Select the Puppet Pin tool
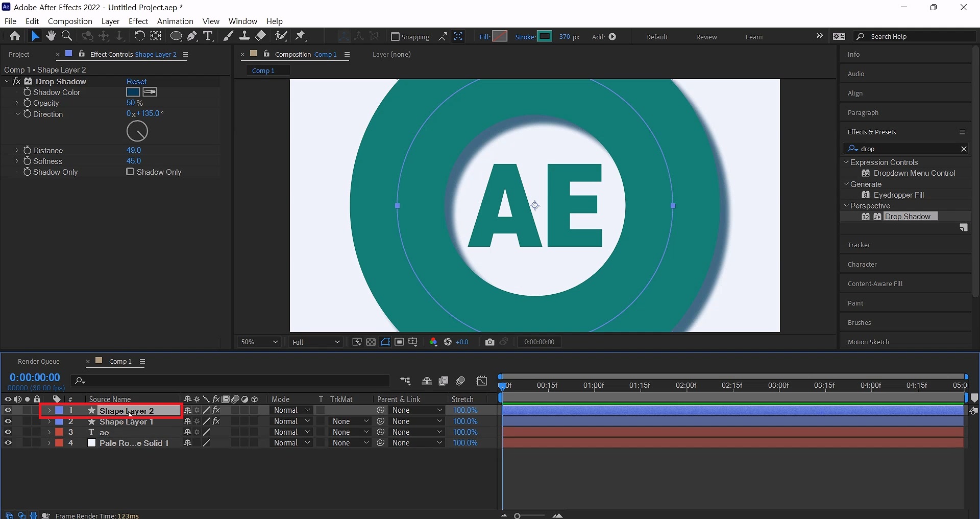This screenshot has width=980, height=519. (301, 36)
